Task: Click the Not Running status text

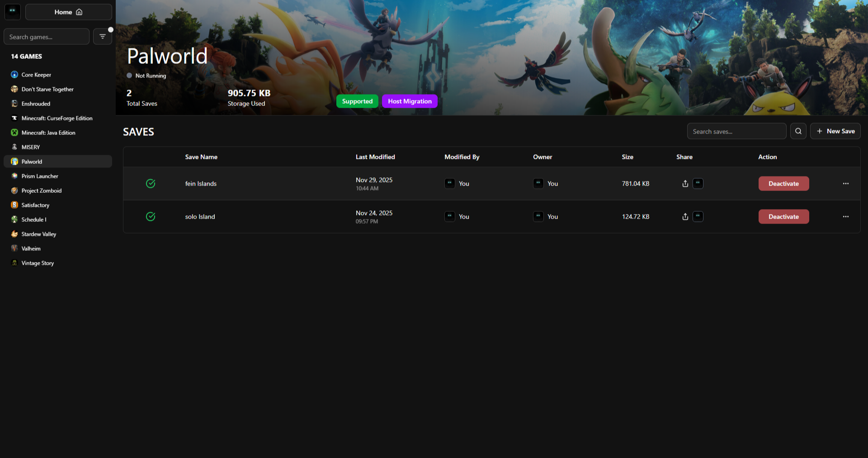Action: pyautogui.click(x=151, y=76)
